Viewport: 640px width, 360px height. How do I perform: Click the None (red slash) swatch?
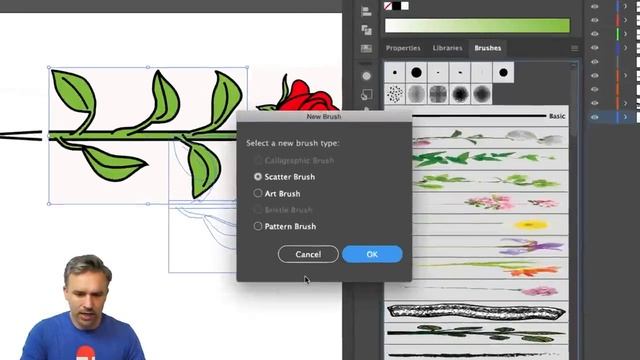[388, 6]
